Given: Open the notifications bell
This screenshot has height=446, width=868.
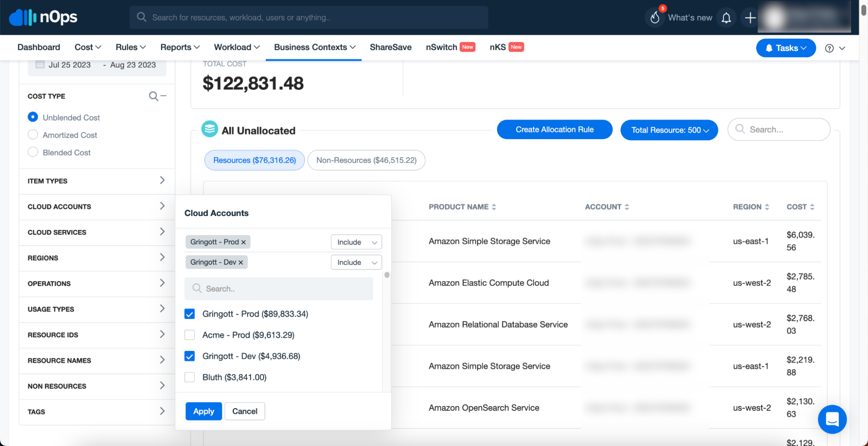Looking at the screenshot, I should tap(726, 18).
